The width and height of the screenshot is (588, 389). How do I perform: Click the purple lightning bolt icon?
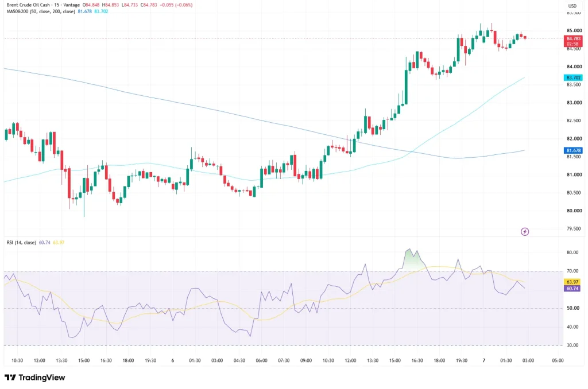(525, 232)
